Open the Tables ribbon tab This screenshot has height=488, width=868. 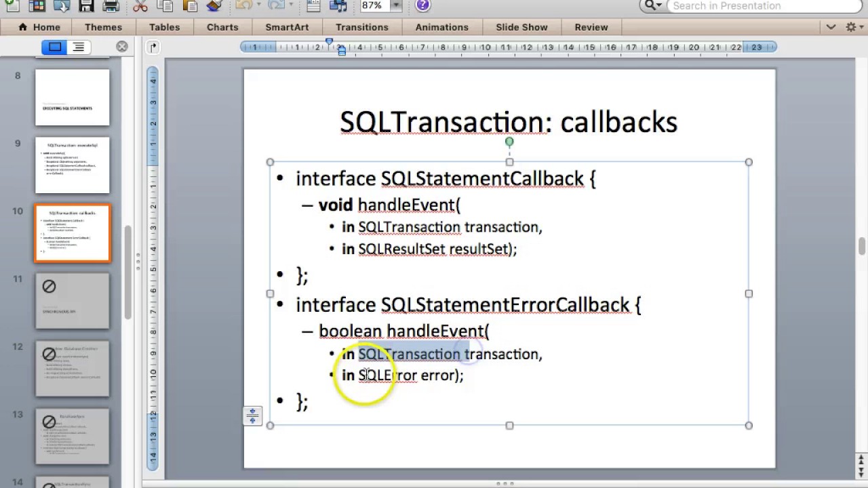click(165, 27)
